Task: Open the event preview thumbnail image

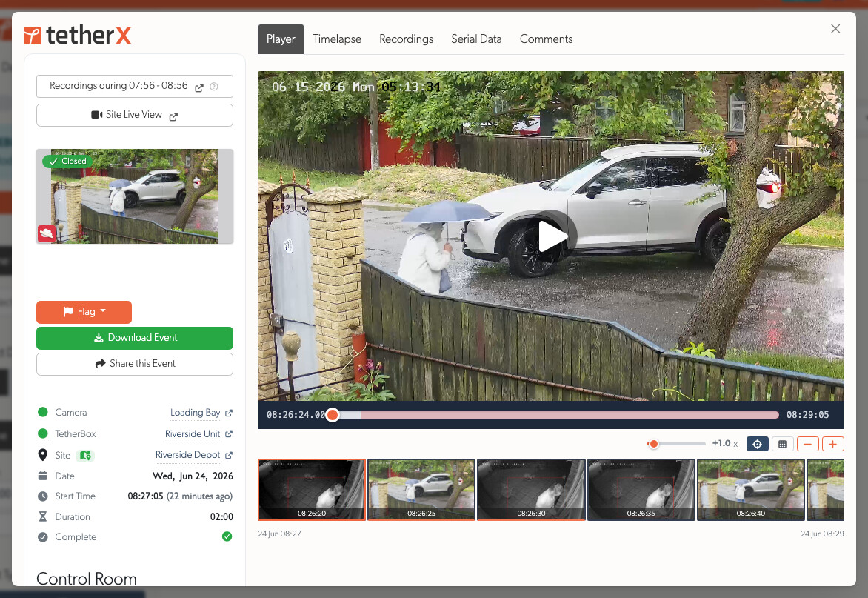Action: tap(135, 196)
